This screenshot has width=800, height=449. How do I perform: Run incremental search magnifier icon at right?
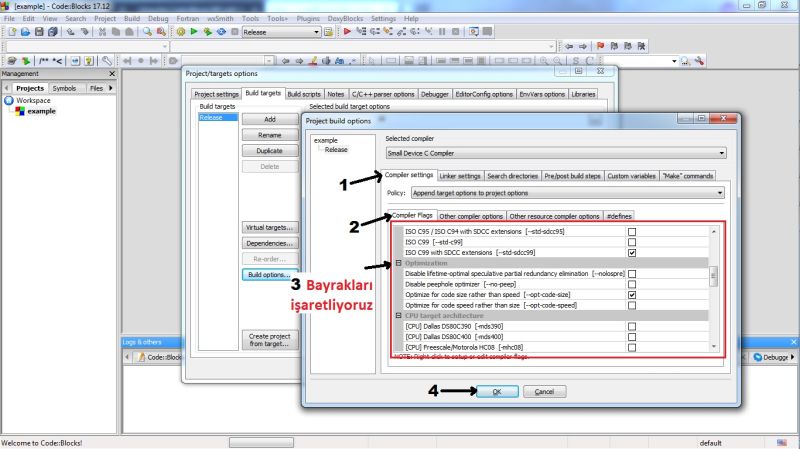685,61
